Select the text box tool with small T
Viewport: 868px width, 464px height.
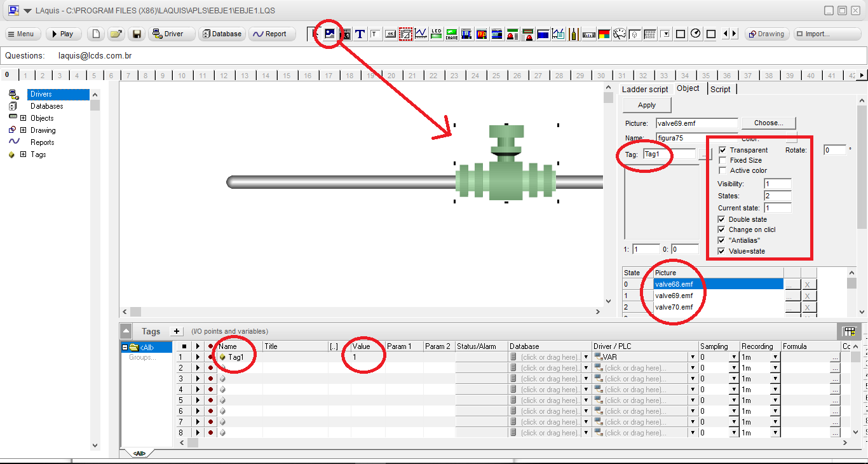(x=375, y=34)
